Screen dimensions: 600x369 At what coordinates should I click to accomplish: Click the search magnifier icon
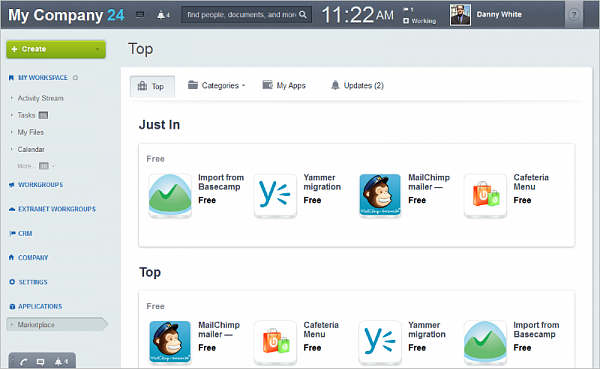(x=303, y=15)
